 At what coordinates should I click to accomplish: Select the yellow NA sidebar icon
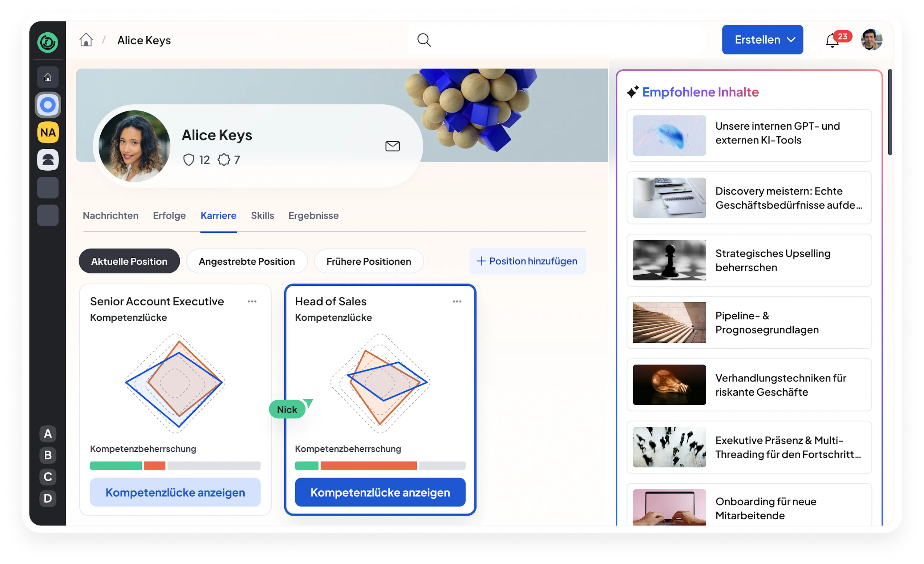pyautogui.click(x=48, y=132)
